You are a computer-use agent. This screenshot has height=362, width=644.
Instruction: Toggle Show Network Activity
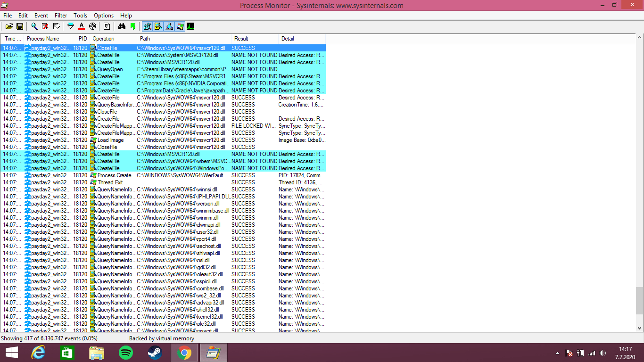click(x=169, y=26)
